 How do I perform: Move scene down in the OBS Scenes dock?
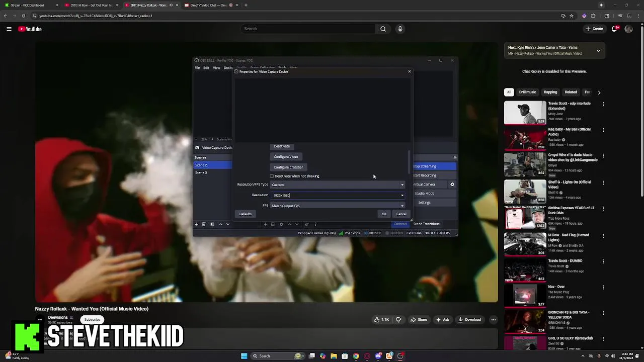coord(228,224)
